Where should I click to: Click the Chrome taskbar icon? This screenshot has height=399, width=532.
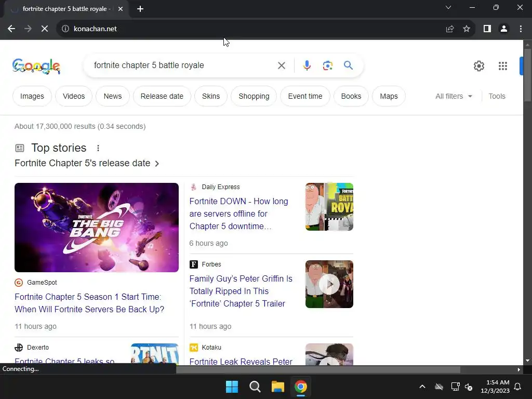(301, 387)
